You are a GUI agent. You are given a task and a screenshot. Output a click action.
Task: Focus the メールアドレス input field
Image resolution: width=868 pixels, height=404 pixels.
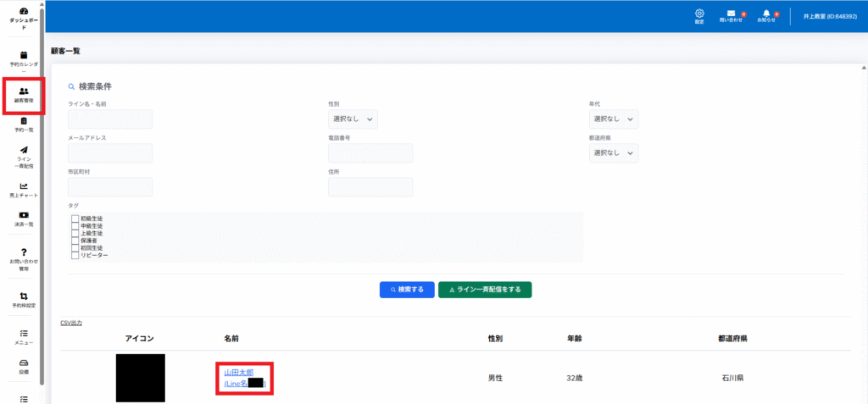click(x=110, y=153)
